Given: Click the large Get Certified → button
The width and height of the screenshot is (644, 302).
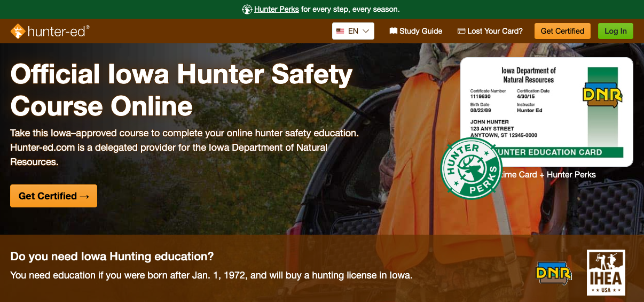Looking at the screenshot, I should [x=53, y=196].
